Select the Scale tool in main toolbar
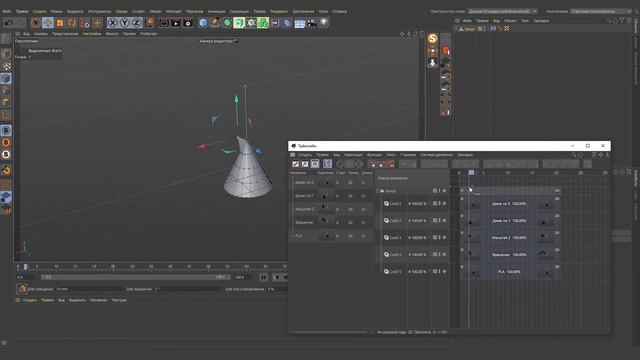This screenshot has width=640, height=360. (60, 23)
